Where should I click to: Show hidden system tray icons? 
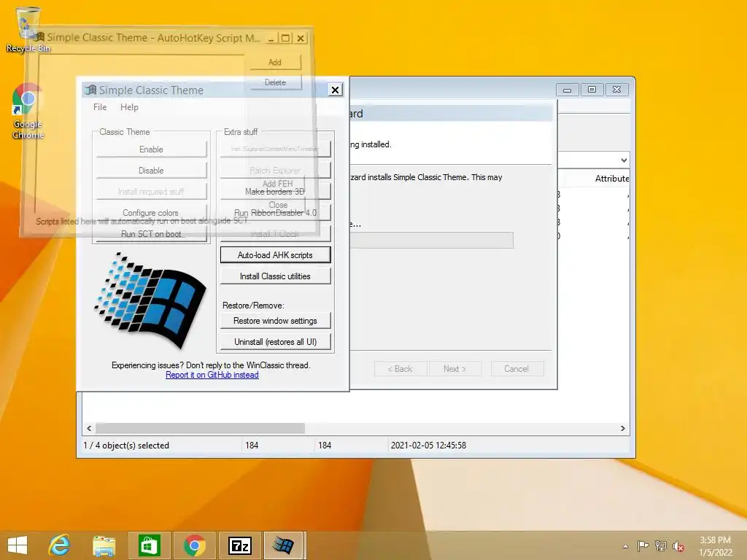[625, 546]
